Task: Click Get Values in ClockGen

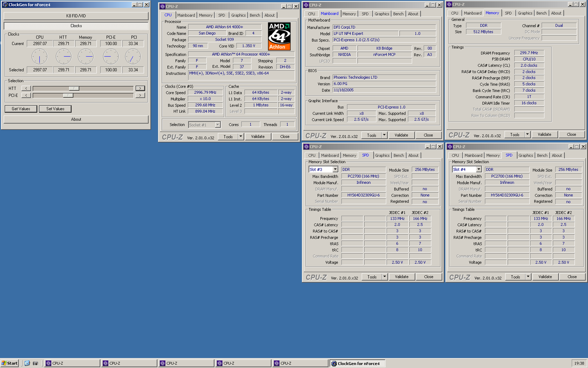Action: click(21, 109)
